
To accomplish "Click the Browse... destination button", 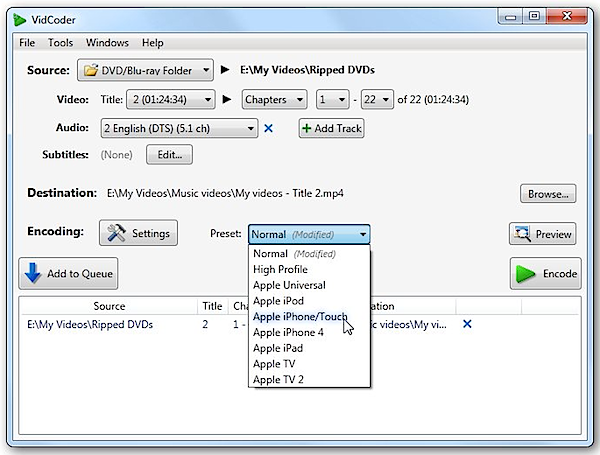I will click(548, 194).
